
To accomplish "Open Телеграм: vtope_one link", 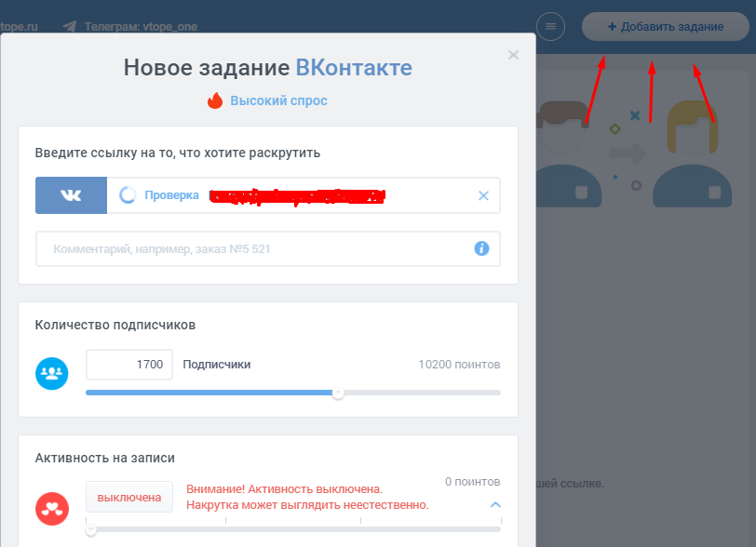I will [x=141, y=26].
